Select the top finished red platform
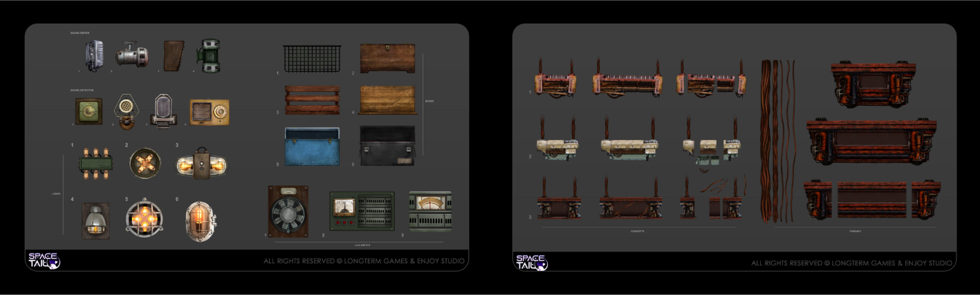Image resolution: width=980 pixels, height=295 pixels. tap(873, 84)
